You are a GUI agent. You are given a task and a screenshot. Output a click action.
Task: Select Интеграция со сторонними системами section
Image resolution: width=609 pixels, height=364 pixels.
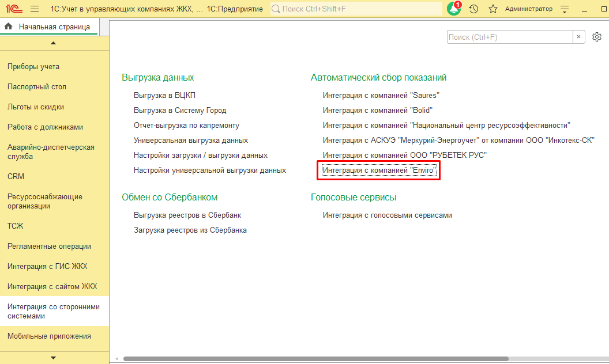[54, 311]
